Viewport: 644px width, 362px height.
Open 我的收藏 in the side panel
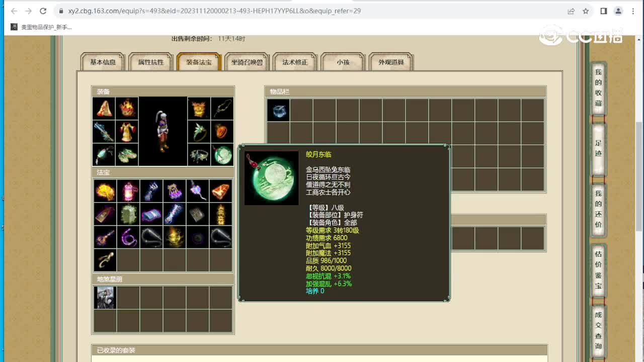click(598, 87)
